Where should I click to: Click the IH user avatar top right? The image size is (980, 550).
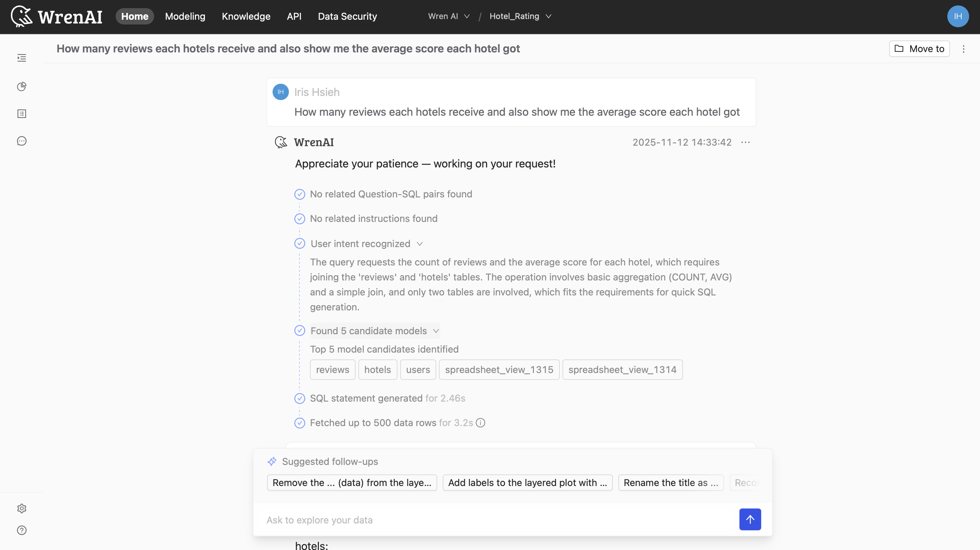958,16
